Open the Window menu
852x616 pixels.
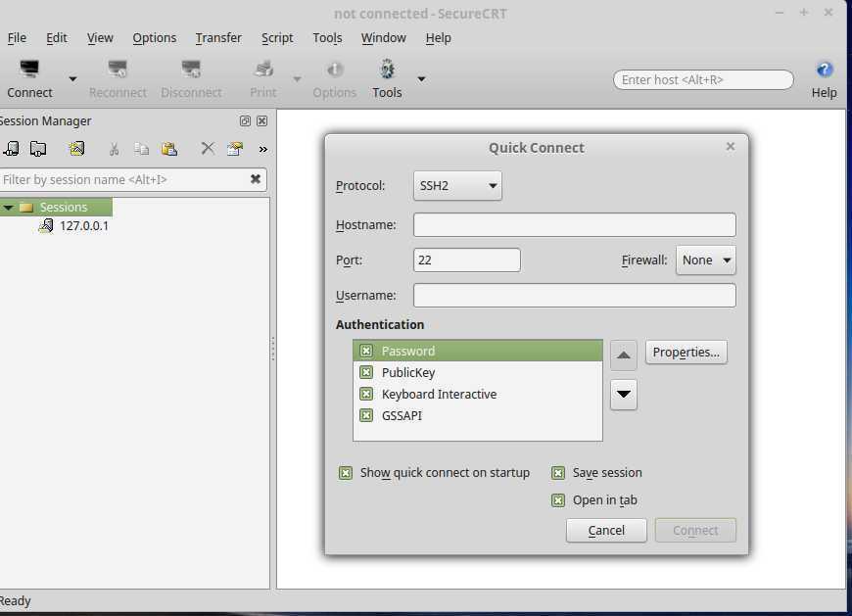384,38
